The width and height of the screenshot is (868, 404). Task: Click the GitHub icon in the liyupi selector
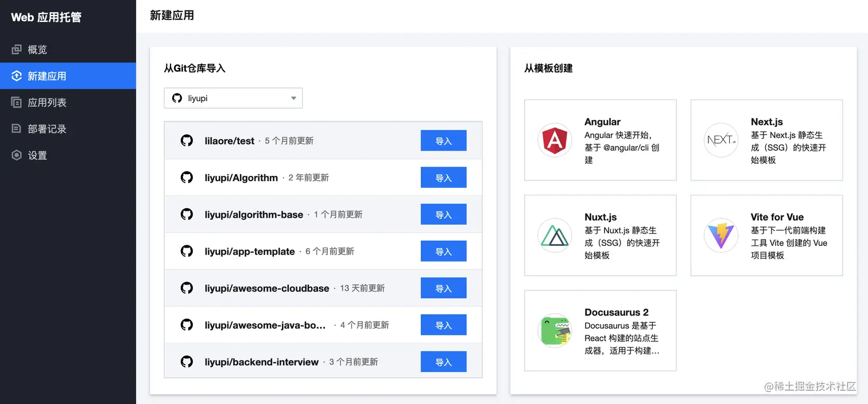click(177, 98)
